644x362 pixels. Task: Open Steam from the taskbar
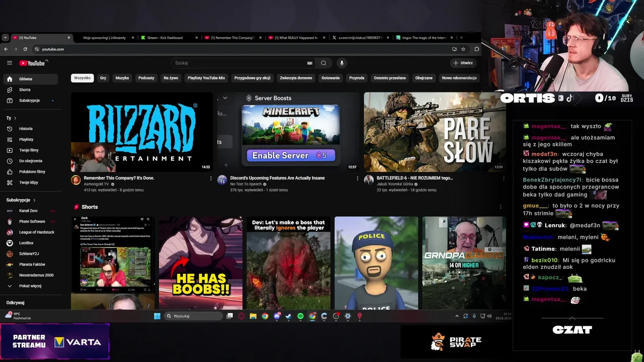tap(288, 316)
